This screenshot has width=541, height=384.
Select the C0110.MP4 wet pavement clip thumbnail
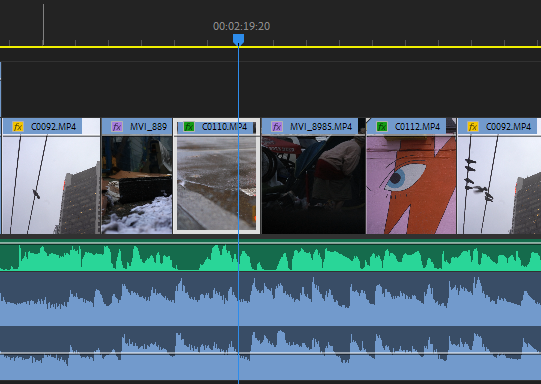[x=216, y=183]
